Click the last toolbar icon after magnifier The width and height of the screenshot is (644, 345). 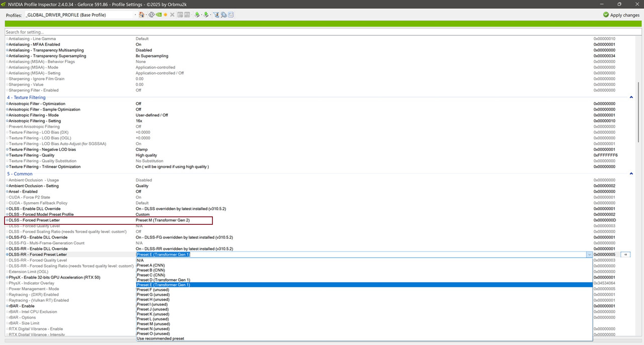point(230,15)
